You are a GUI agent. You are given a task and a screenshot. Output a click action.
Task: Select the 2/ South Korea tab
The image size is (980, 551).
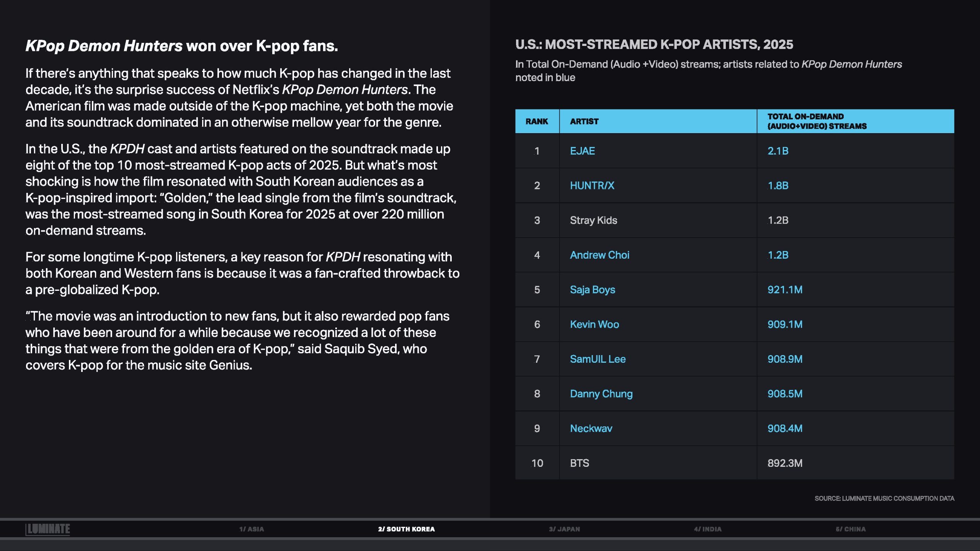[x=406, y=529]
